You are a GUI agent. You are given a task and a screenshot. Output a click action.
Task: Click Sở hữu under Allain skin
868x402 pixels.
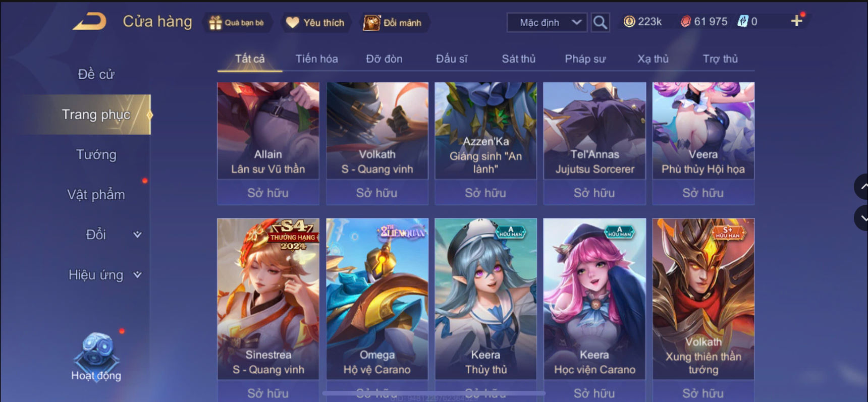pos(268,193)
